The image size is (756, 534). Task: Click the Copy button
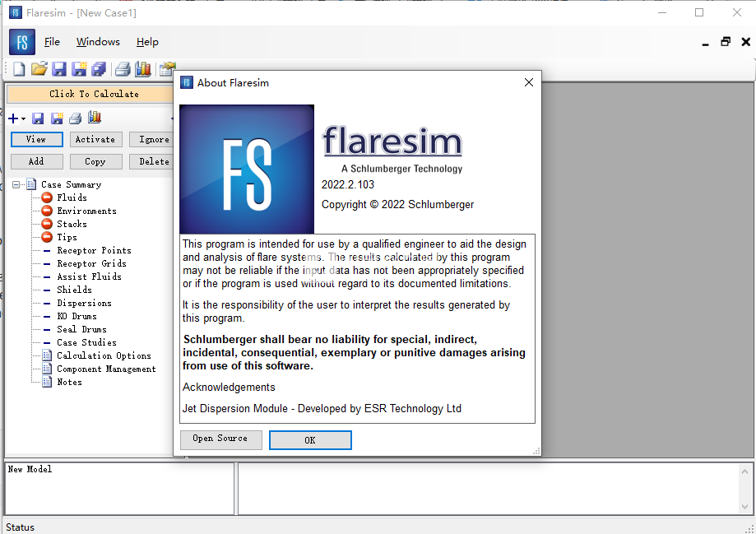tap(96, 161)
